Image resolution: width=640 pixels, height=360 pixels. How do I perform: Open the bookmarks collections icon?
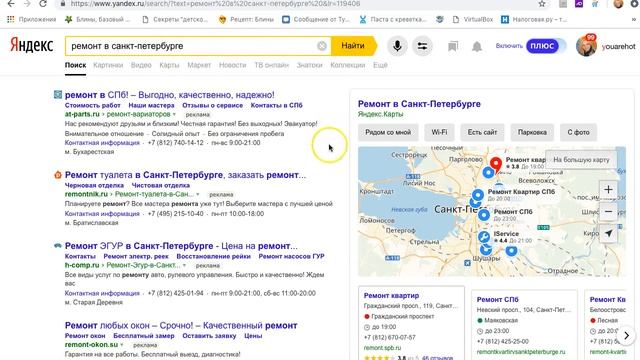pos(453,46)
